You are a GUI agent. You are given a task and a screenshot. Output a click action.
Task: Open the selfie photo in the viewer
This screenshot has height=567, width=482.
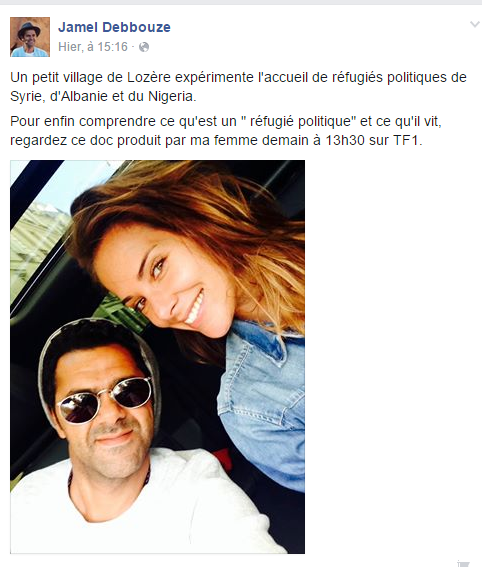[x=157, y=357]
